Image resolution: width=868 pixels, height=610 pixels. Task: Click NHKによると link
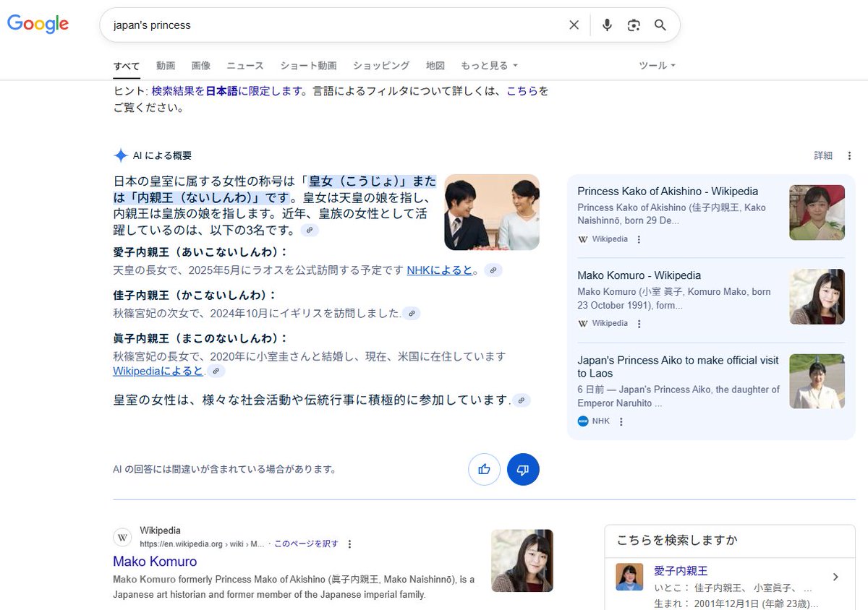440,270
